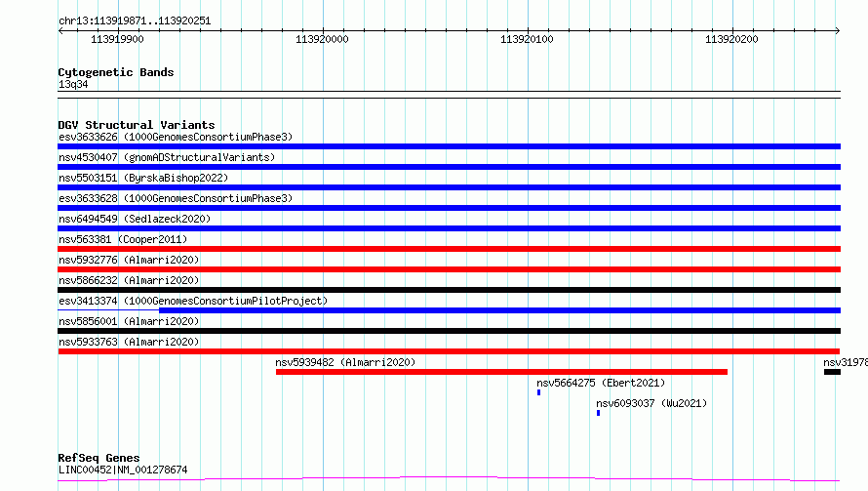Open the nsv6494549 Sedlazeck2020 label
This screenshot has width=868, height=491.
135,219
